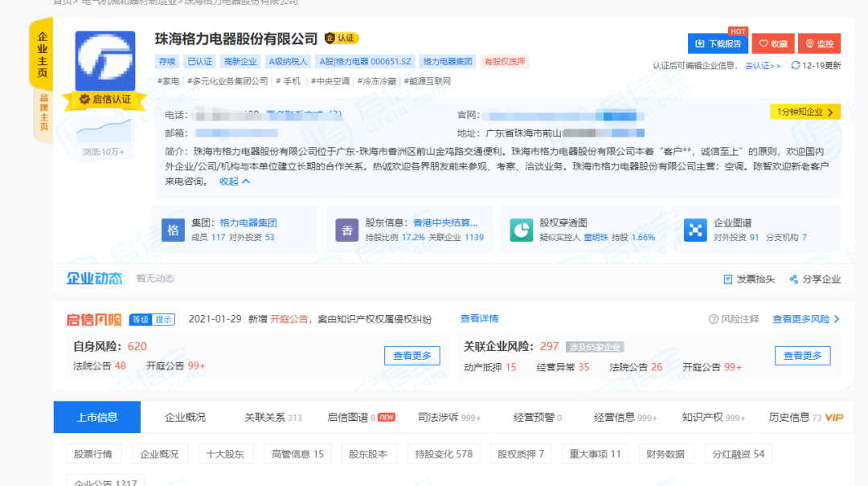Click the 十大股东 section button
868x486 pixels.
[227, 453]
